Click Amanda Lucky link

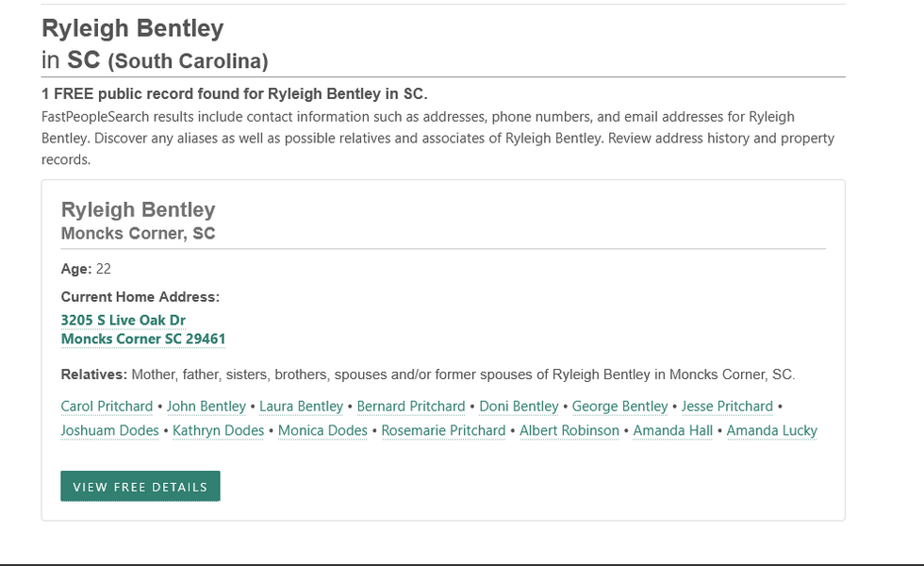(771, 431)
